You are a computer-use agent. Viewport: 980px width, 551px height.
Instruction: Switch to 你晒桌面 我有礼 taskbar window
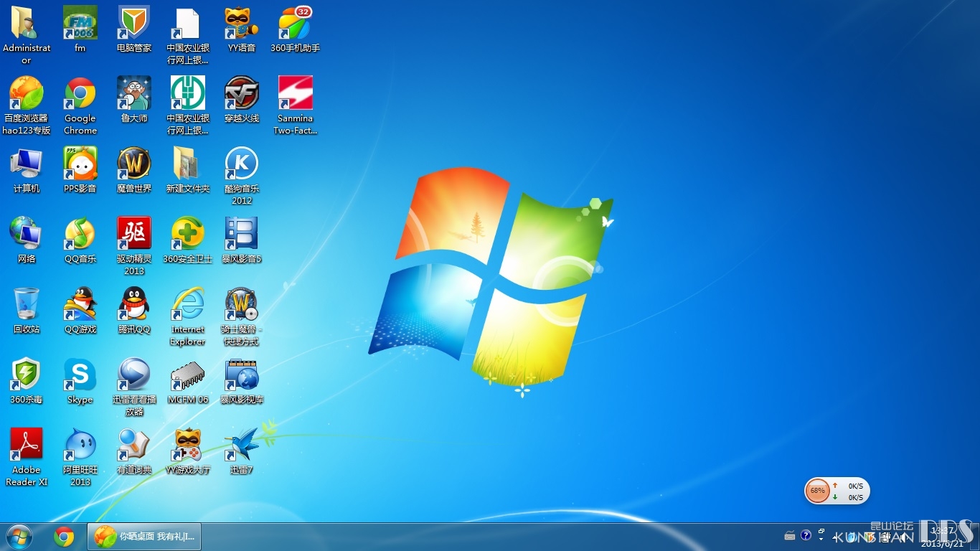(x=144, y=537)
